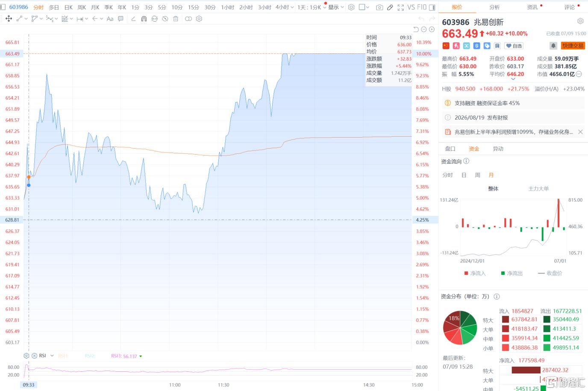Remove the RSI indicator with the X icon

tap(34, 356)
